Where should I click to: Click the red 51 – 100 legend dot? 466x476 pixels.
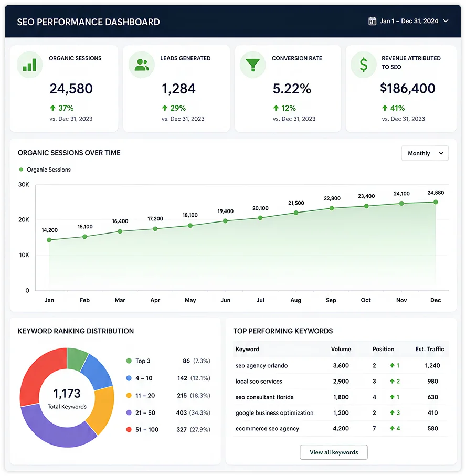[x=129, y=429]
